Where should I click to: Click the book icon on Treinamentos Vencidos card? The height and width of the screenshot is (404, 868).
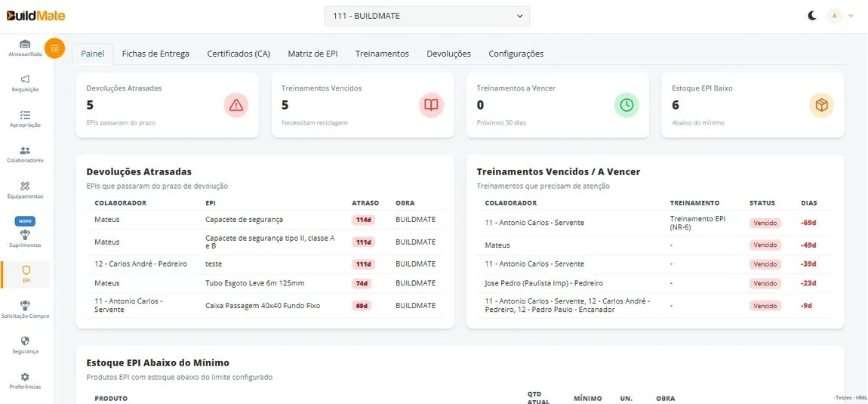(x=431, y=105)
